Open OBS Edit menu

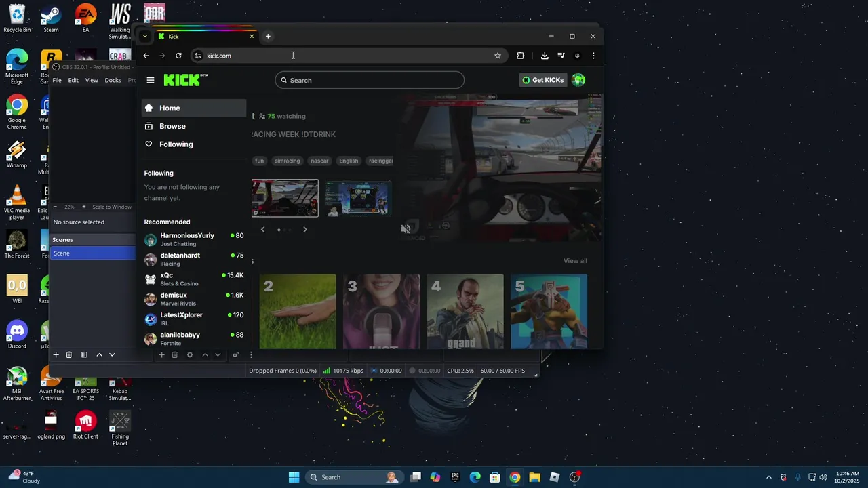click(73, 80)
